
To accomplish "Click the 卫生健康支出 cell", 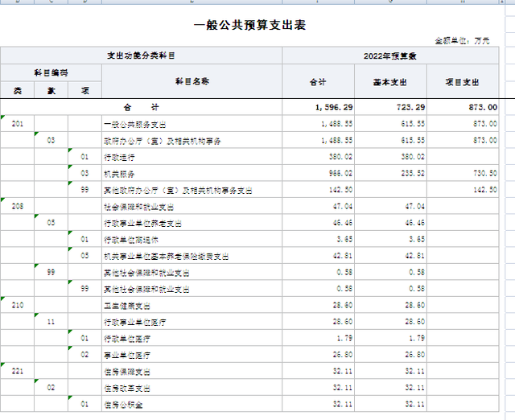I will point(127,305).
